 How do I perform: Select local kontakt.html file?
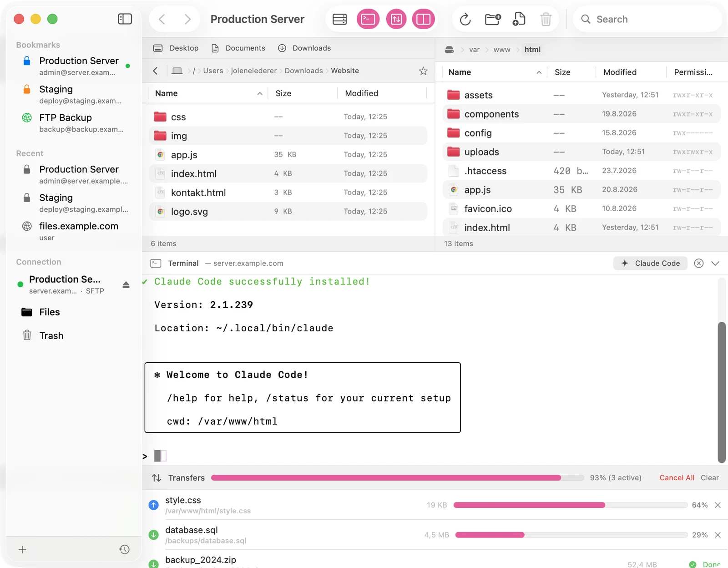point(288,193)
